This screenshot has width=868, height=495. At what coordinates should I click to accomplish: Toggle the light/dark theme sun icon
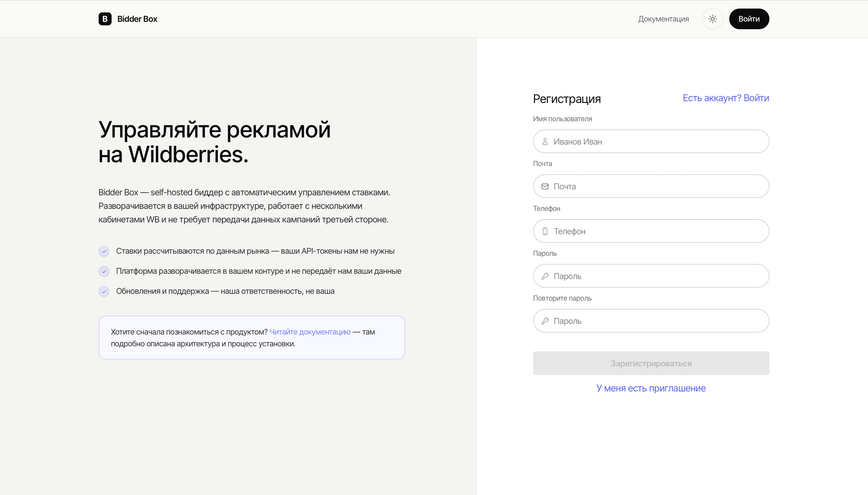(712, 19)
